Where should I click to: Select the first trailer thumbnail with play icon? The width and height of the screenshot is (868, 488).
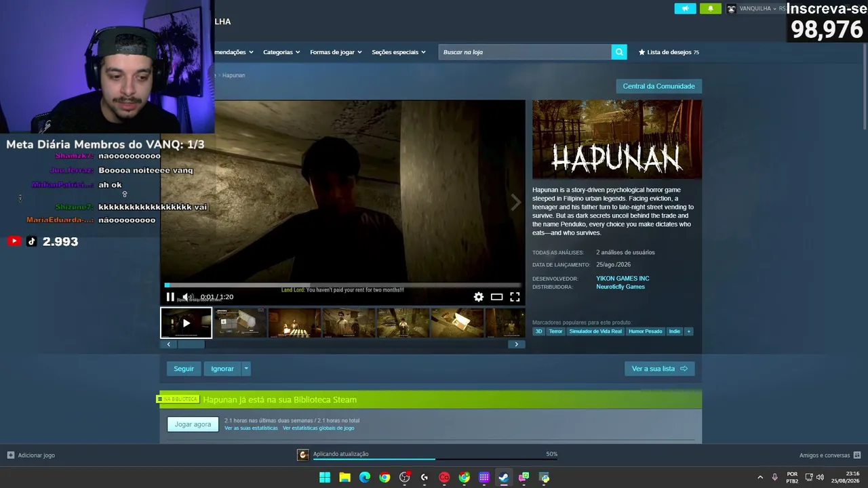point(186,323)
